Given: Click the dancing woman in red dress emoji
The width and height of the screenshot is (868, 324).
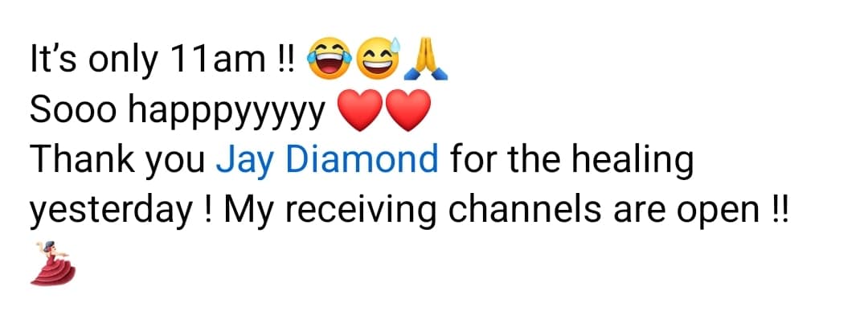Looking at the screenshot, I should (52, 263).
